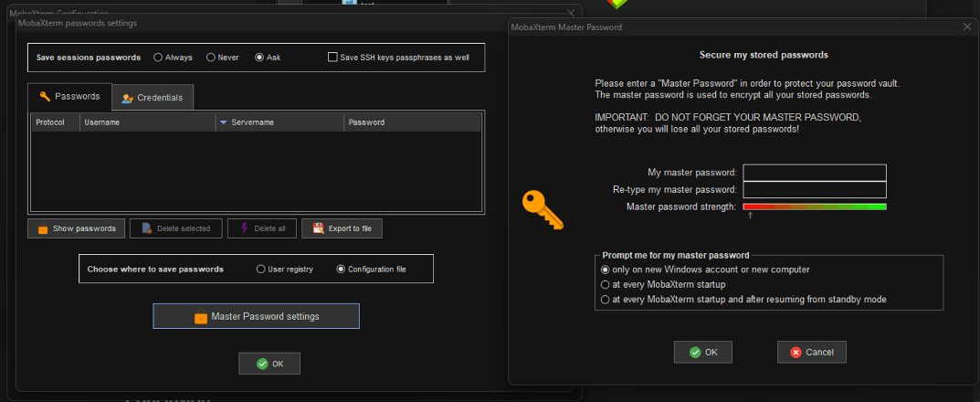Open Master Password settings
The image size is (980, 402).
coord(256,316)
